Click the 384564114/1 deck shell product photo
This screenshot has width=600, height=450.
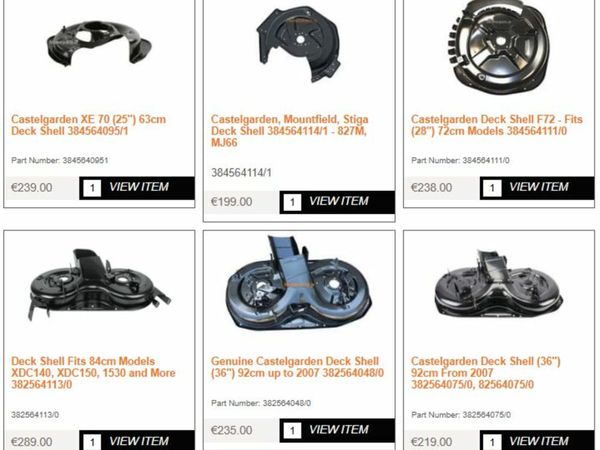click(x=299, y=44)
